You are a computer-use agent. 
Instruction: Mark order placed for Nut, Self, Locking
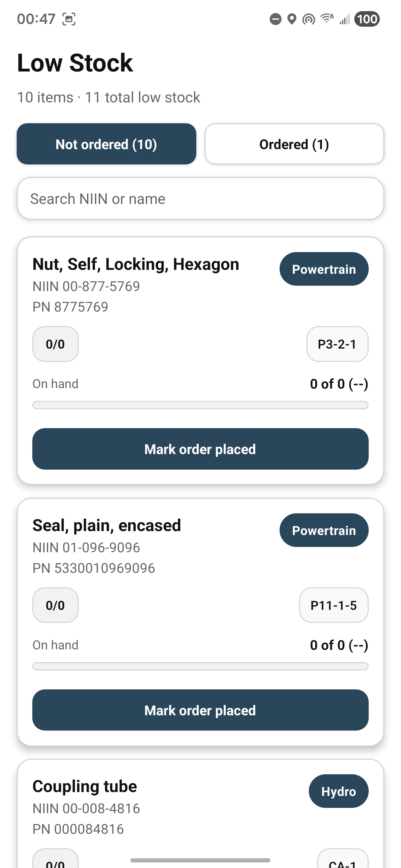click(200, 449)
